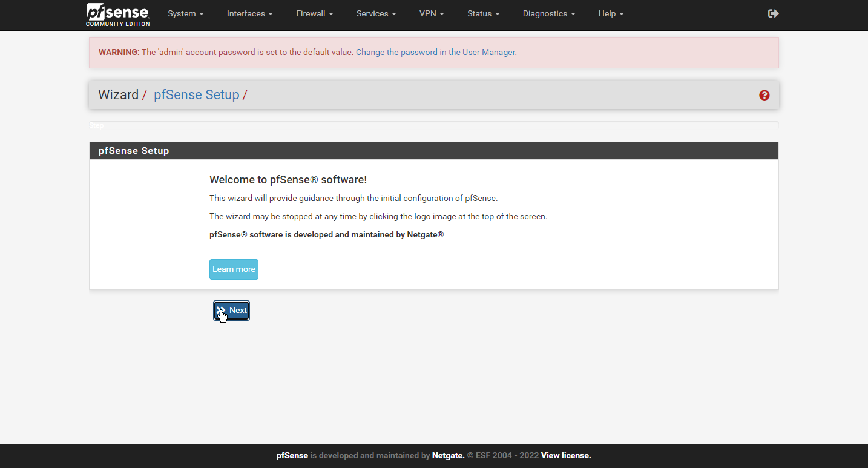The width and height of the screenshot is (868, 468).
Task: Open the Firewall dropdown menu
Action: pos(315,13)
